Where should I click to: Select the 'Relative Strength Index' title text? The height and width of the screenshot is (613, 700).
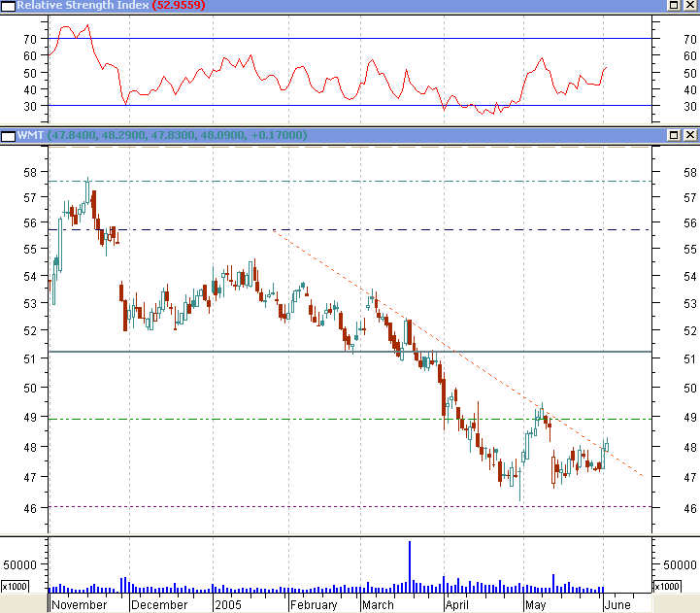tap(83, 6)
